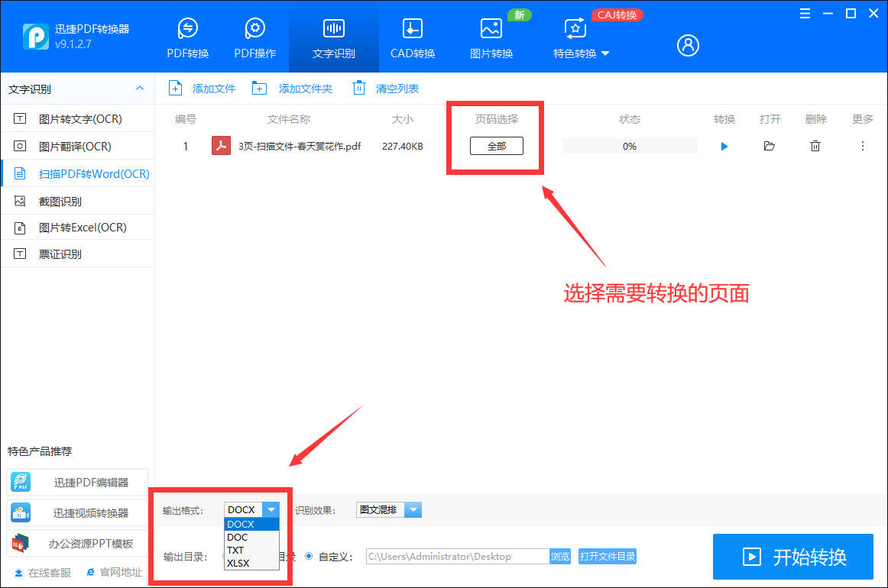The width and height of the screenshot is (888, 588).
Task: Select 图片转Excel(OCR) in the sidebar
Action: point(78,228)
